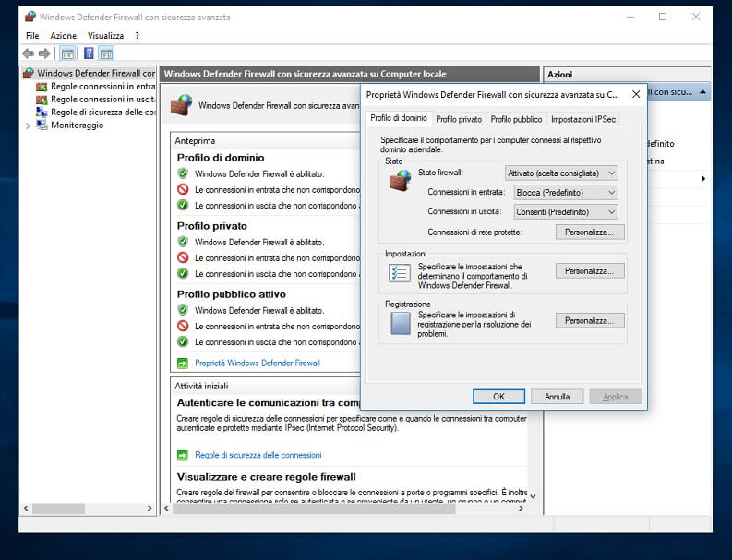Viewport: 732px width, 560px height.
Task: Click firewall icon in dialog Stato section
Action: click(x=400, y=181)
